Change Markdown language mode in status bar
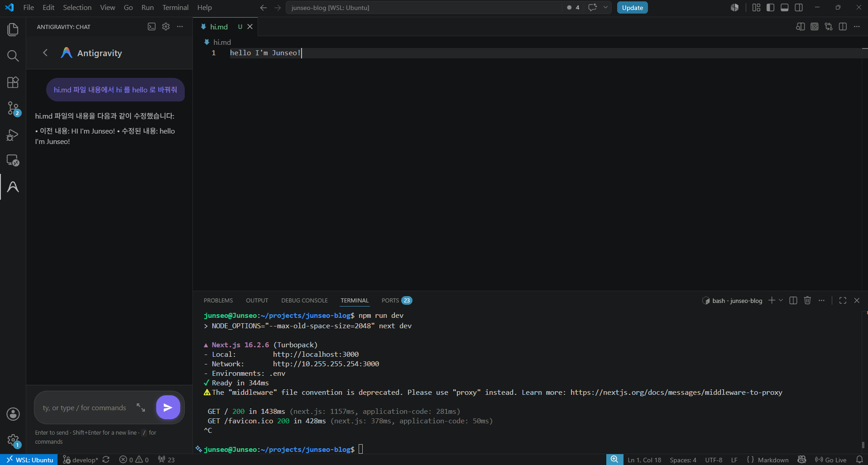868x465 pixels. pos(773,460)
